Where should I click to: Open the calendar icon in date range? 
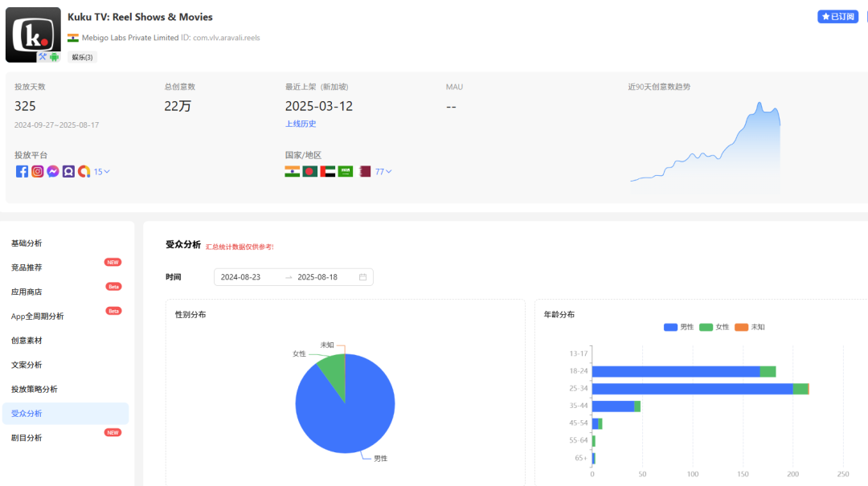pyautogui.click(x=362, y=277)
